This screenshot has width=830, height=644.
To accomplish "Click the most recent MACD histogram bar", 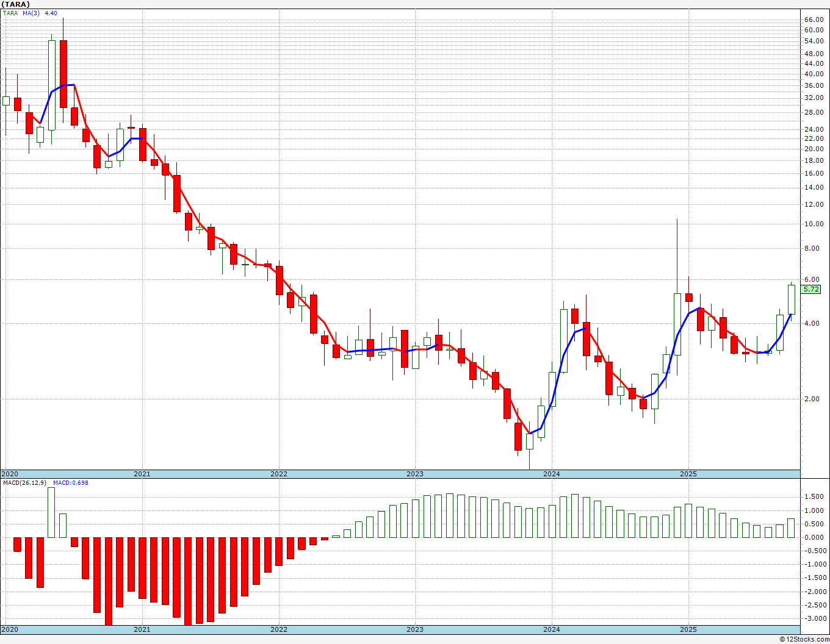I will (x=791, y=528).
